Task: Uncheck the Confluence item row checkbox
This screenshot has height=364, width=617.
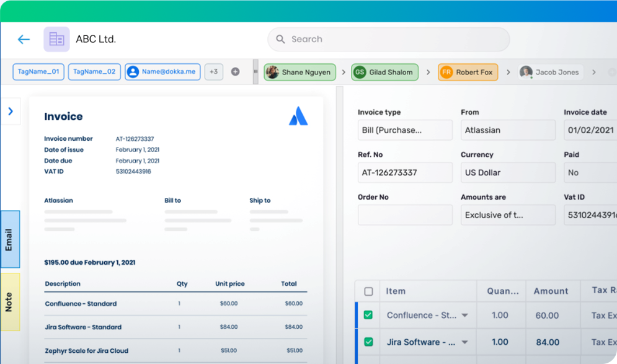Action: [368, 315]
